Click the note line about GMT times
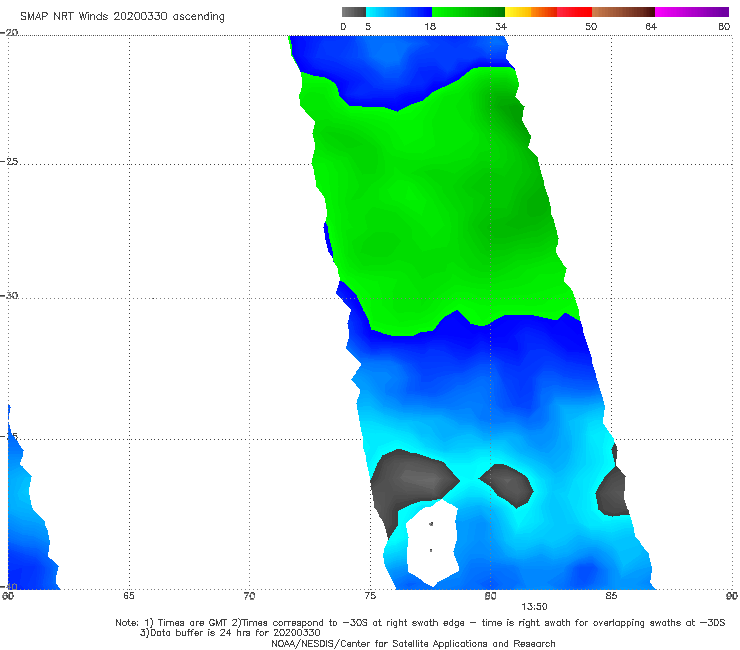Screen dimensions: 740x650 [420, 623]
